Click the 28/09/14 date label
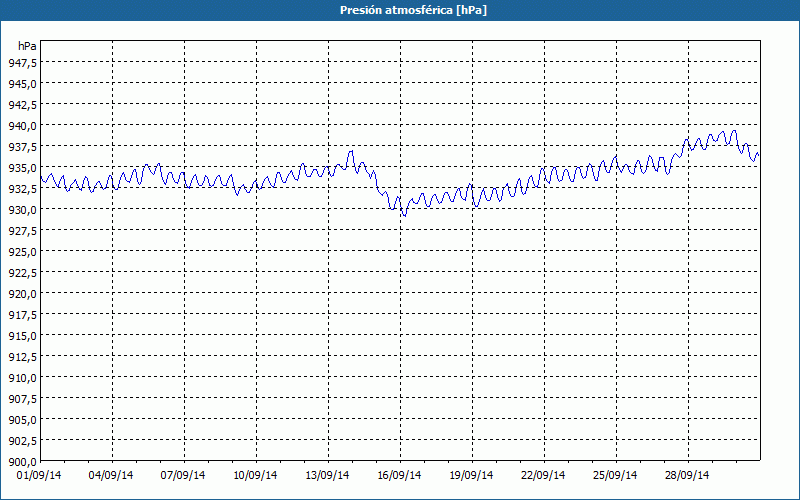 pyautogui.click(x=687, y=475)
